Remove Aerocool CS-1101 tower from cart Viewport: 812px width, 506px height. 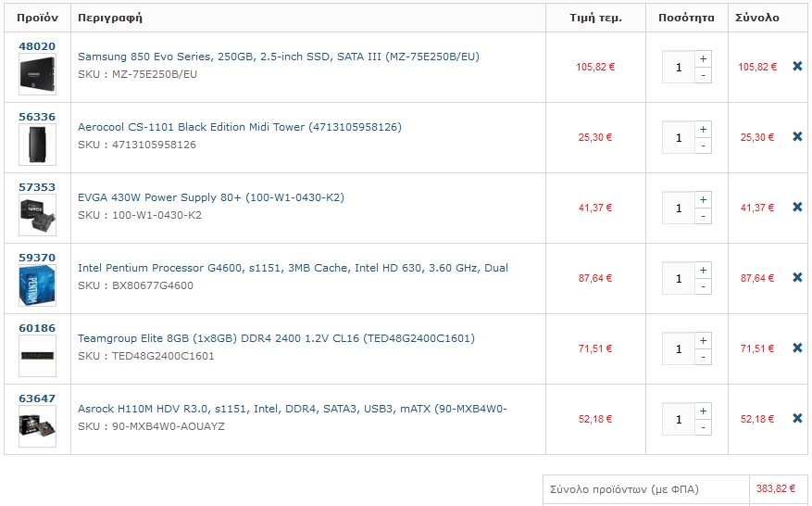(797, 137)
